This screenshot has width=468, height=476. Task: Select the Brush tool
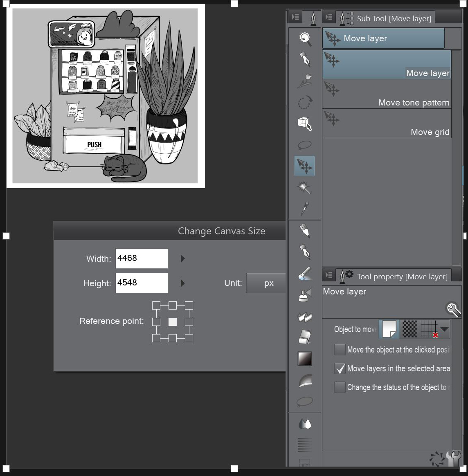pyautogui.click(x=305, y=274)
